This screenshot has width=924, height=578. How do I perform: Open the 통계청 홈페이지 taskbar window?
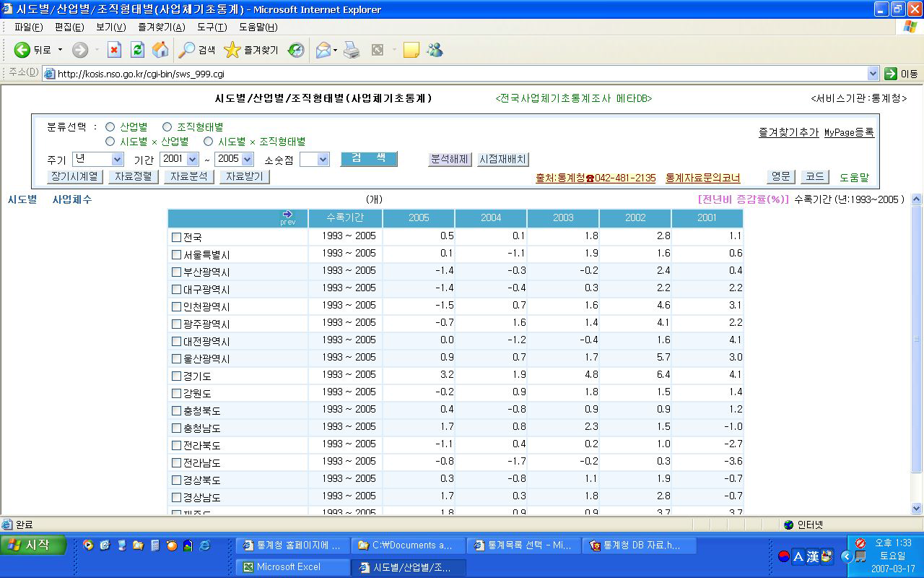tap(292, 545)
